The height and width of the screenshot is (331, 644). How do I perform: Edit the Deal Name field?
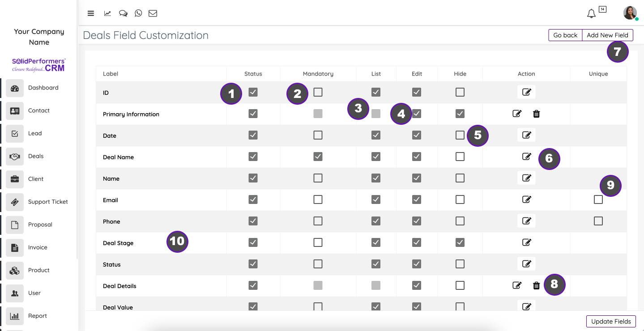click(x=527, y=157)
